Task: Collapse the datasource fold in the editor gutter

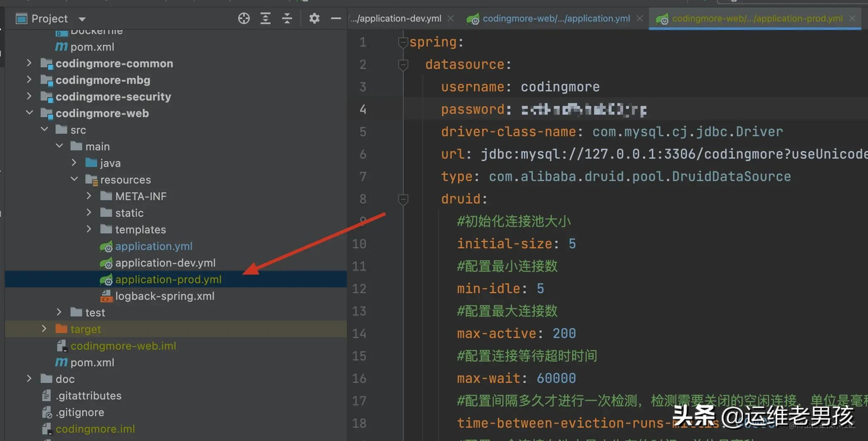Action: [403, 64]
